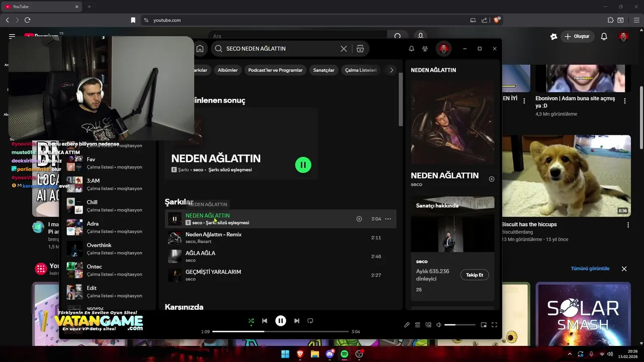Open browser extensions puzzle icon
Image resolution: width=644 pixels, height=362 pixels.
(x=610, y=20)
